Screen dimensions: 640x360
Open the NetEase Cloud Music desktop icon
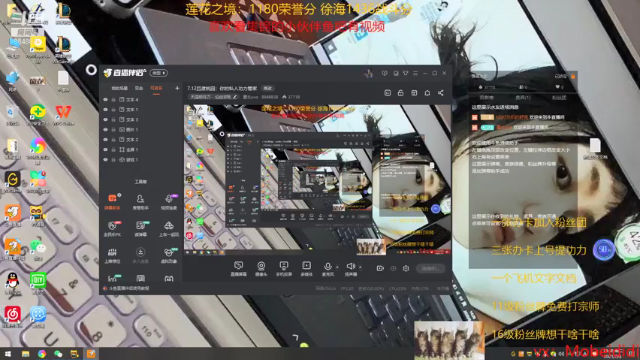(x=13, y=317)
